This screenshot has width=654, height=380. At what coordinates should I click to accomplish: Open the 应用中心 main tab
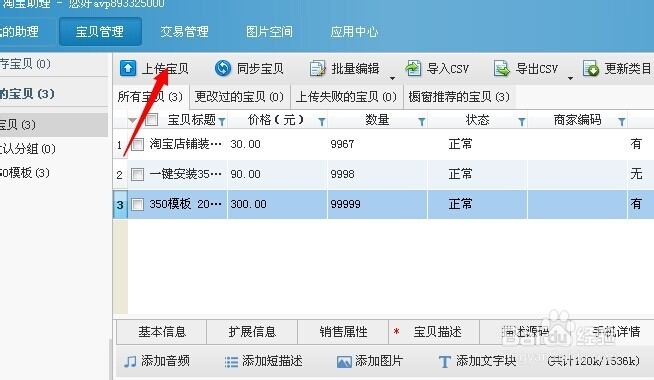point(354,32)
